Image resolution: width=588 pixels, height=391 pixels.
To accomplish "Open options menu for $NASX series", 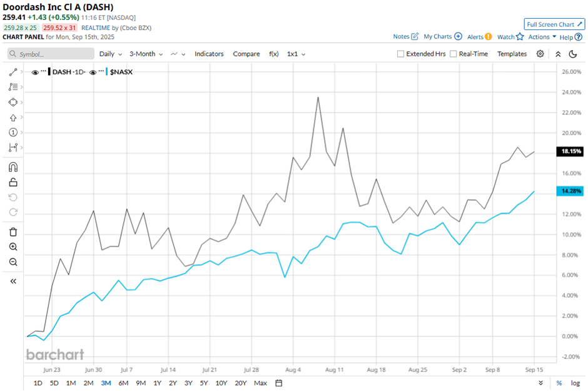I will (x=101, y=71).
